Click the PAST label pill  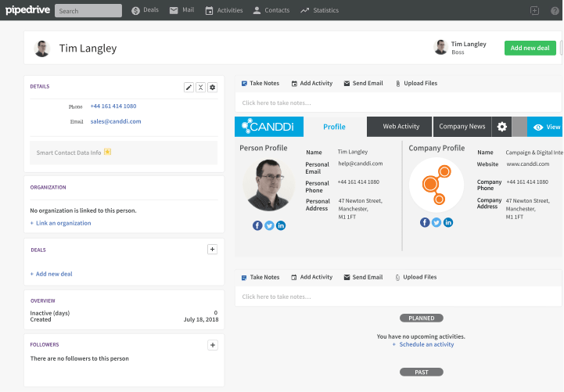421,372
